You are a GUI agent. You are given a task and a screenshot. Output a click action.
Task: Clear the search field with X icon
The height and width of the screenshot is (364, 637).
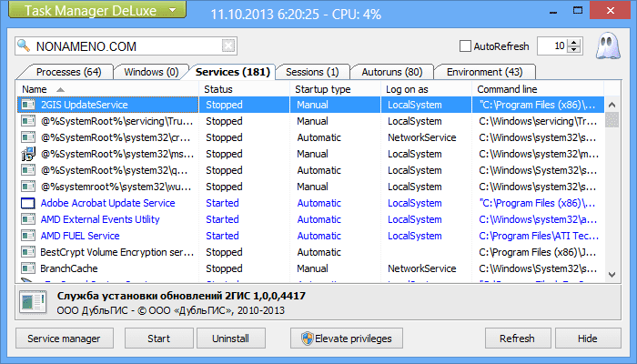point(228,46)
